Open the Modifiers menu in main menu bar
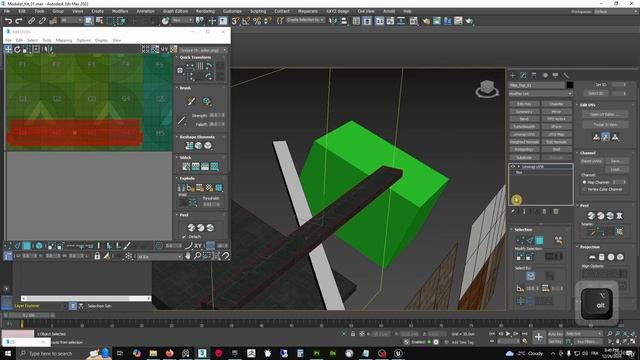Screen dimensions: 640x360 (x=120, y=11)
